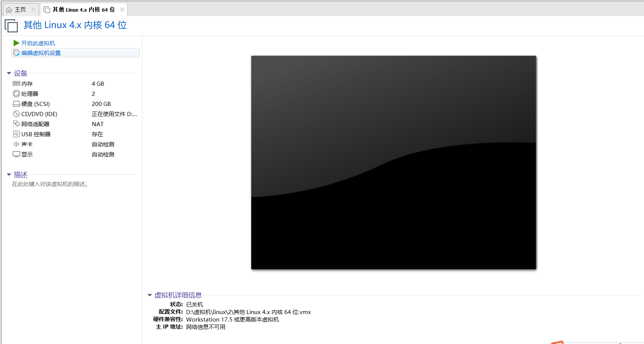Click the home icon in 主页 tab

pyautogui.click(x=9, y=10)
